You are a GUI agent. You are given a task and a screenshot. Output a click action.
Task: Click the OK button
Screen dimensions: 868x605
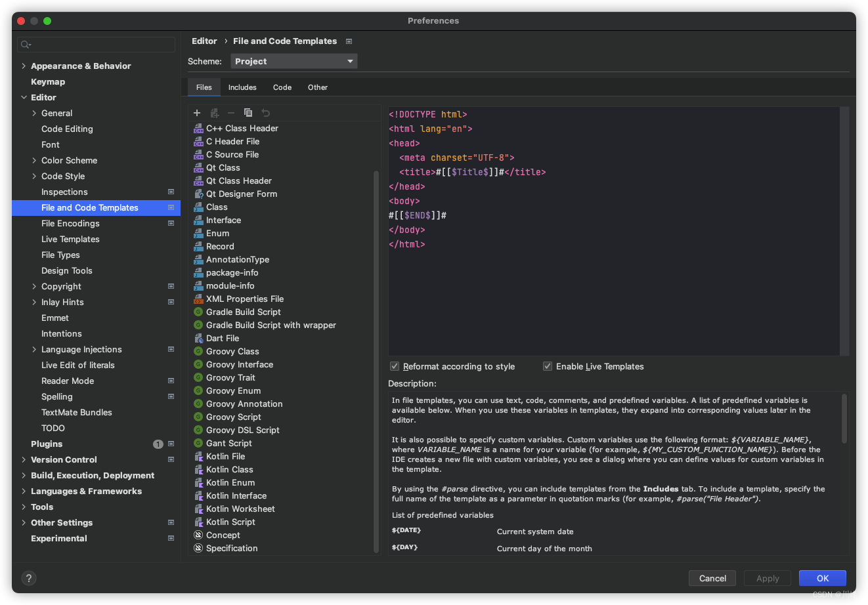(x=823, y=578)
